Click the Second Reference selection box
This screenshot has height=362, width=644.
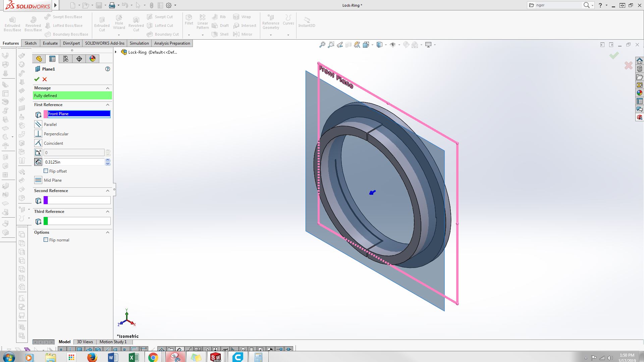(79, 200)
